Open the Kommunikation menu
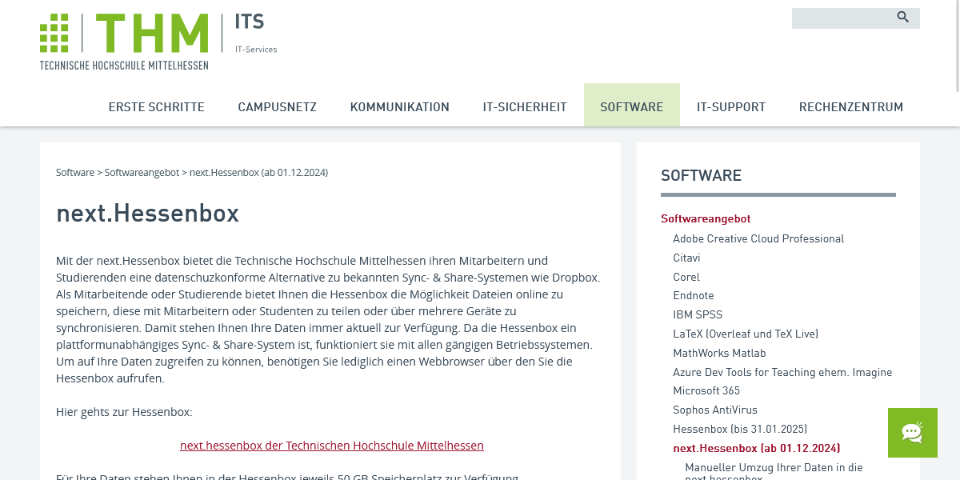This screenshot has height=480, width=960. (x=400, y=107)
